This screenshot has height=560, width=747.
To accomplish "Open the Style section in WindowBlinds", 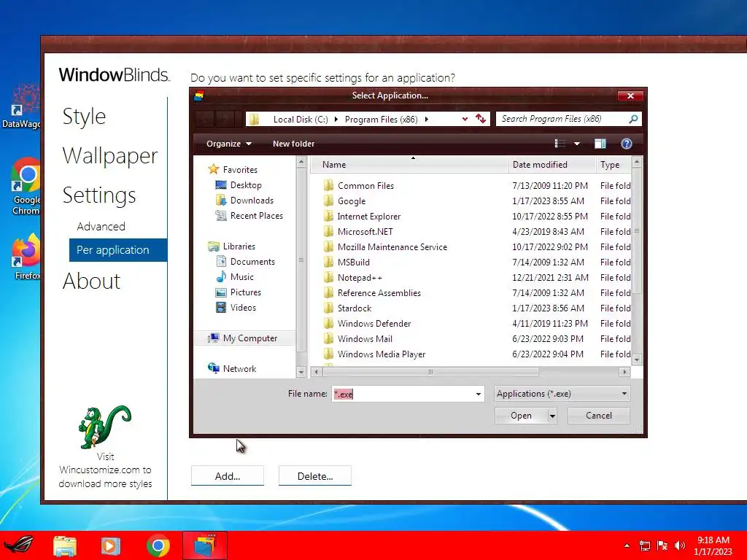I will pyautogui.click(x=84, y=117).
